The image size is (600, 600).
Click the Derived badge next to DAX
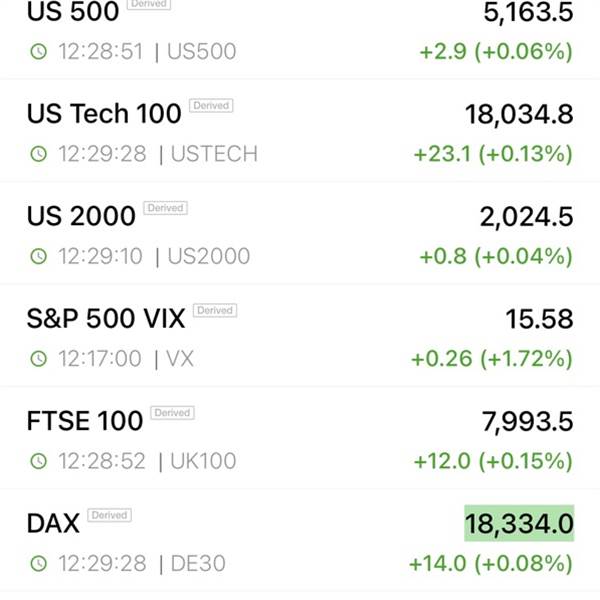[x=109, y=515]
